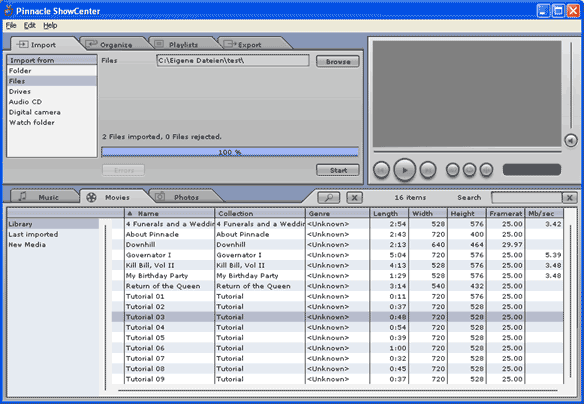This screenshot has width=584, height=404.
Task: Click the magnifier search button
Action: tap(328, 198)
